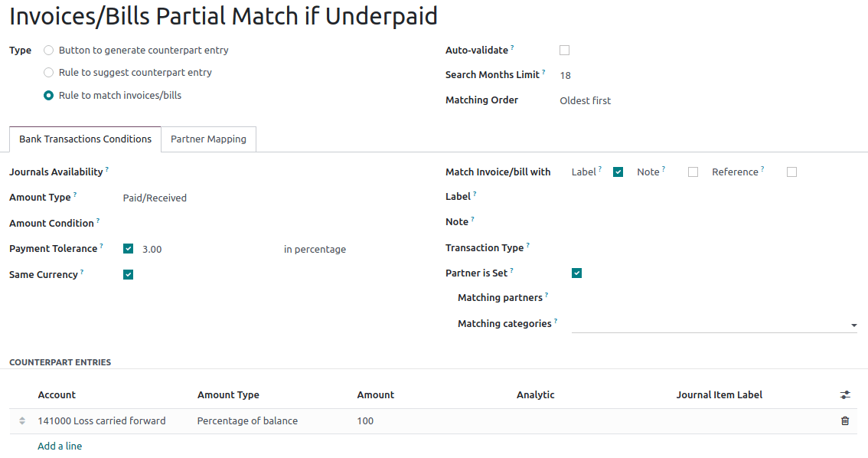Delete the Loss carried forward line
This screenshot has height=458, width=868.
845,421
